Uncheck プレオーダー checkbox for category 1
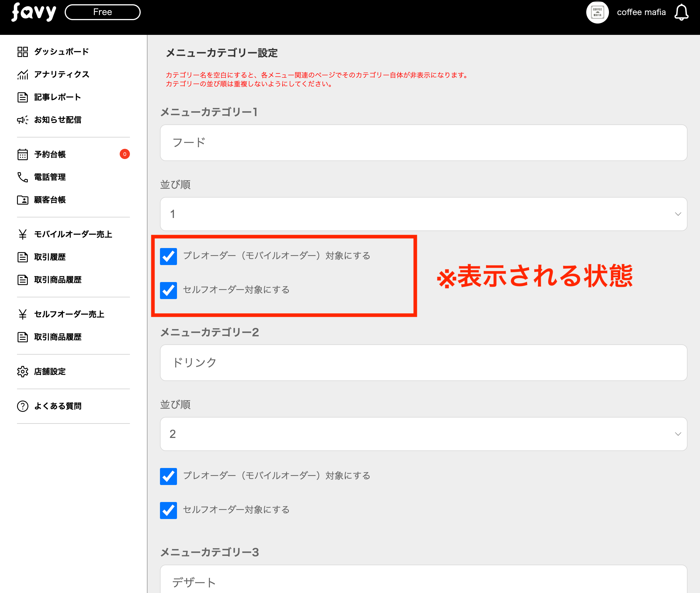The width and height of the screenshot is (700, 593). (x=168, y=257)
